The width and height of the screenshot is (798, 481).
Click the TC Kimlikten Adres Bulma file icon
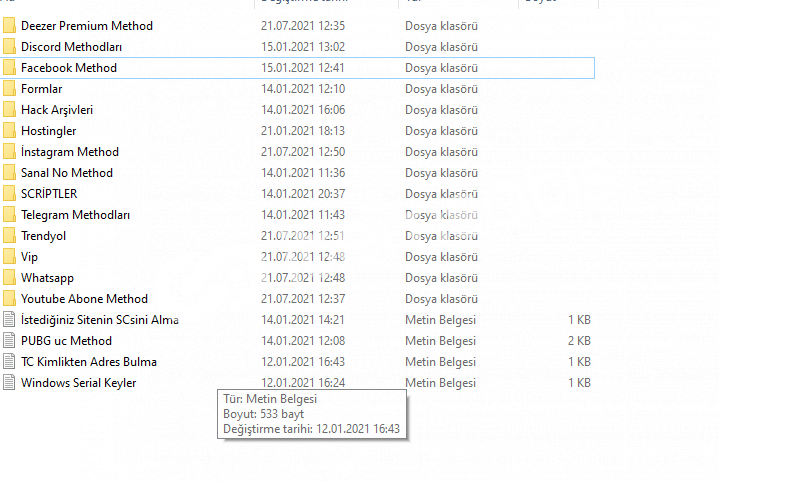click(x=9, y=361)
